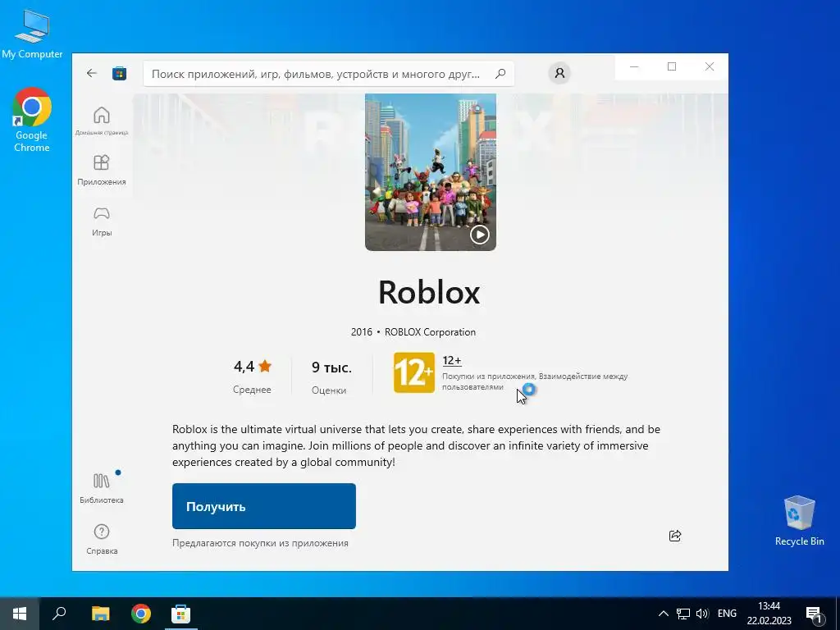Open File Explorer from the taskbar
The width and height of the screenshot is (840, 630).
tap(100, 614)
